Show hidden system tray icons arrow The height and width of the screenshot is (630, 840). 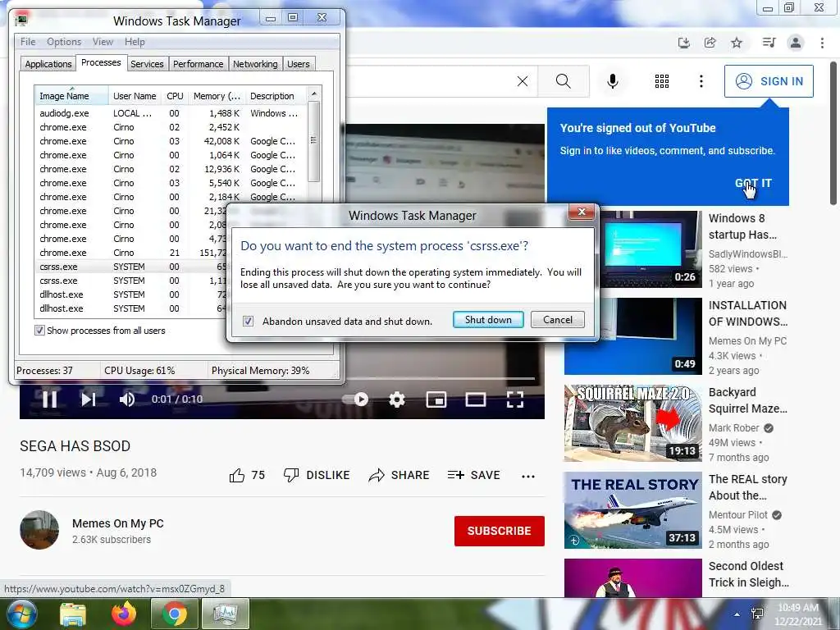(737, 614)
